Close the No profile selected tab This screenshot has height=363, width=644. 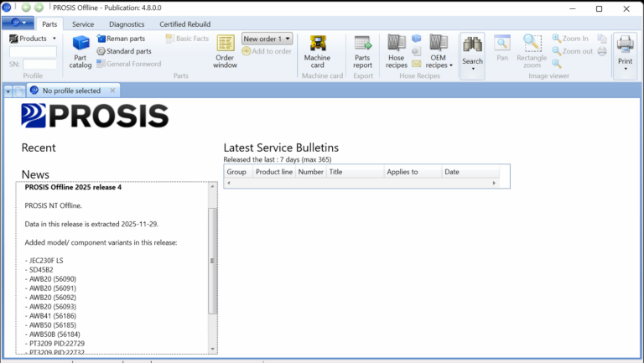tap(112, 91)
